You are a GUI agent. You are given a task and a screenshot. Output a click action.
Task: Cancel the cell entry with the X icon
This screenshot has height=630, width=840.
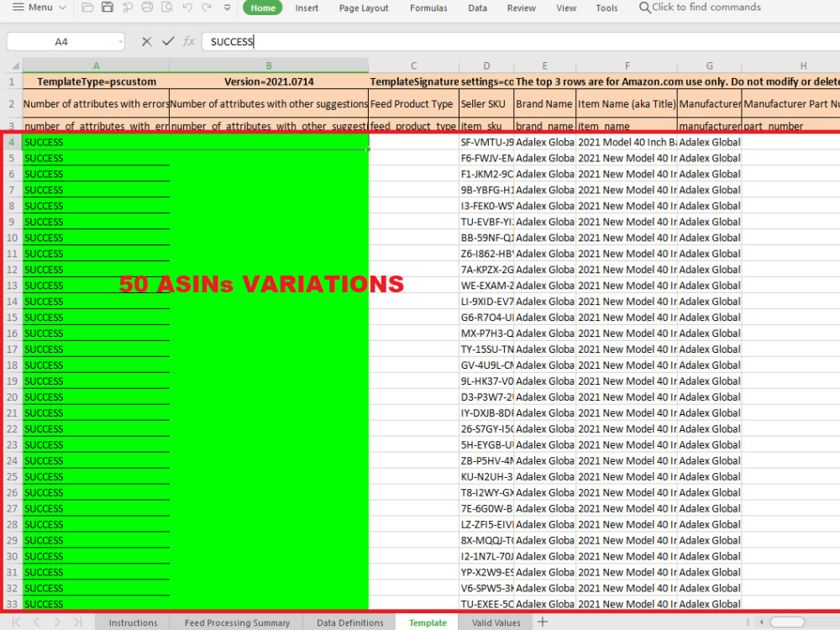coord(147,42)
